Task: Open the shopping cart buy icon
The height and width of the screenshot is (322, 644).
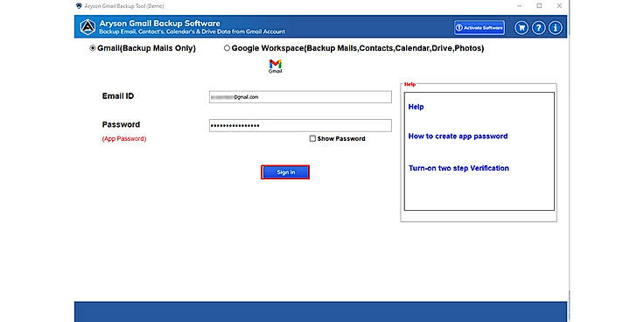Action: click(x=521, y=27)
